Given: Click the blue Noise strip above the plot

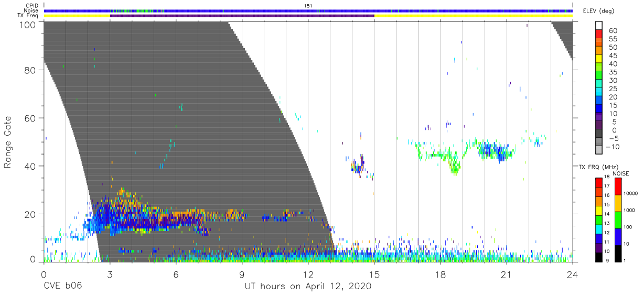Looking at the screenshot, I should click(308, 10).
